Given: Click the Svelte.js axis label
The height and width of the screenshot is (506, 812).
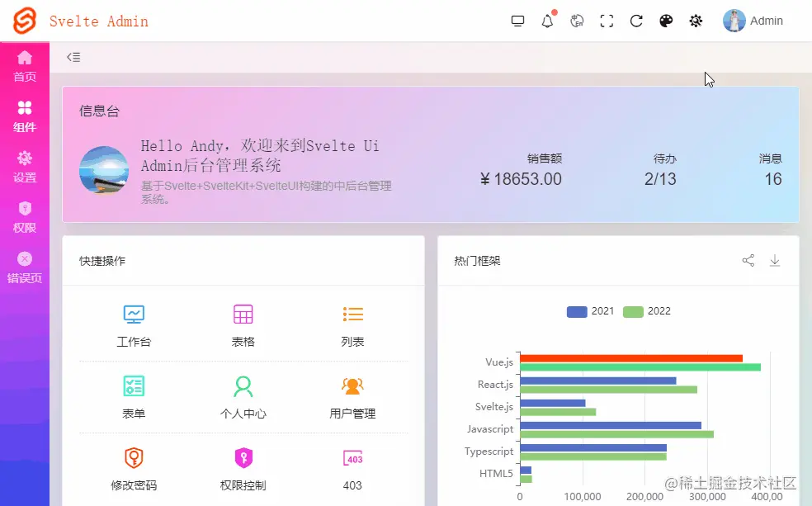Looking at the screenshot, I should pyautogui.click(x=494, y=407).
